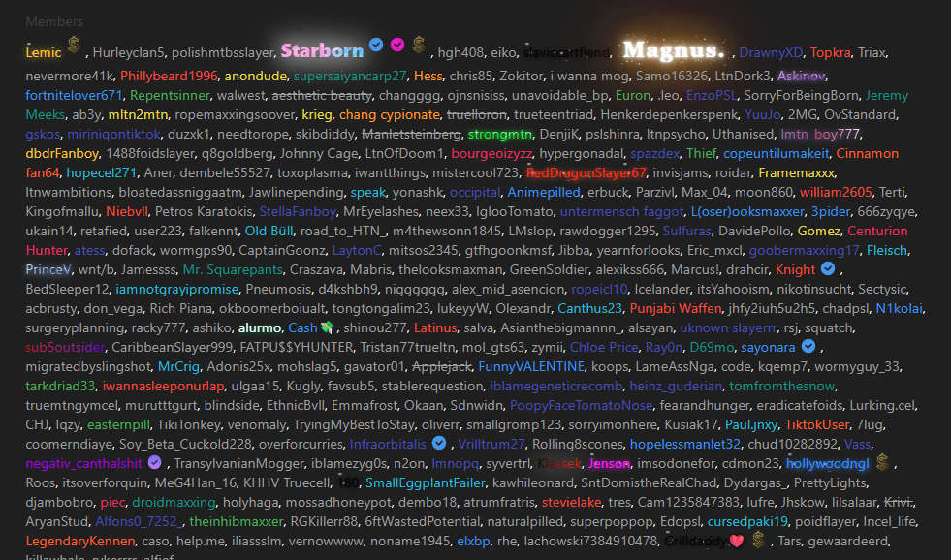This screenshot has width=951, height=560.
Task: Visit Fleisch's member page
Action: (887, 250)
